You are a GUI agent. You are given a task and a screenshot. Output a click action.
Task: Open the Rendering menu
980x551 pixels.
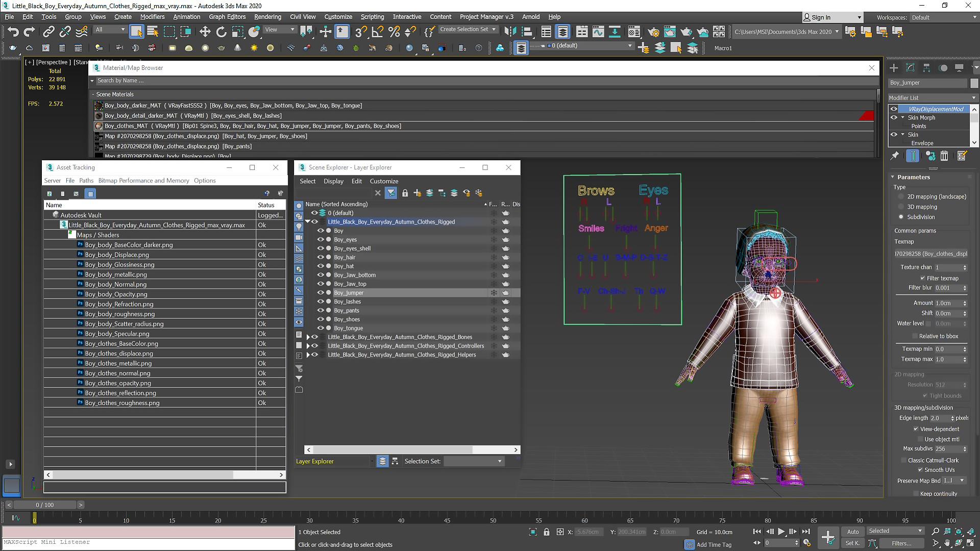pyautogui.click(x=267, y=17)
